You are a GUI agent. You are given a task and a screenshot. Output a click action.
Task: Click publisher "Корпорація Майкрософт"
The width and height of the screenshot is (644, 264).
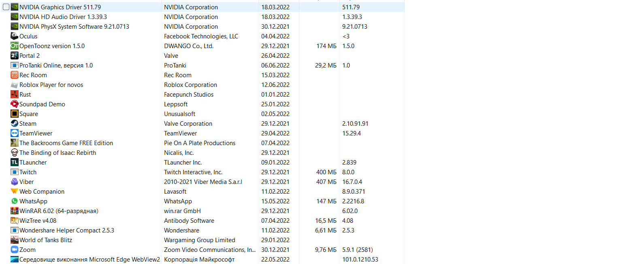(x=199, y=260)
